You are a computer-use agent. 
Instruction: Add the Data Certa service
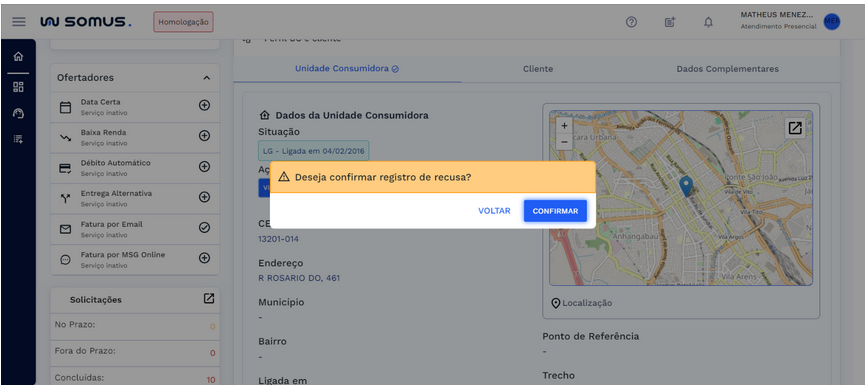pos(204,105)
